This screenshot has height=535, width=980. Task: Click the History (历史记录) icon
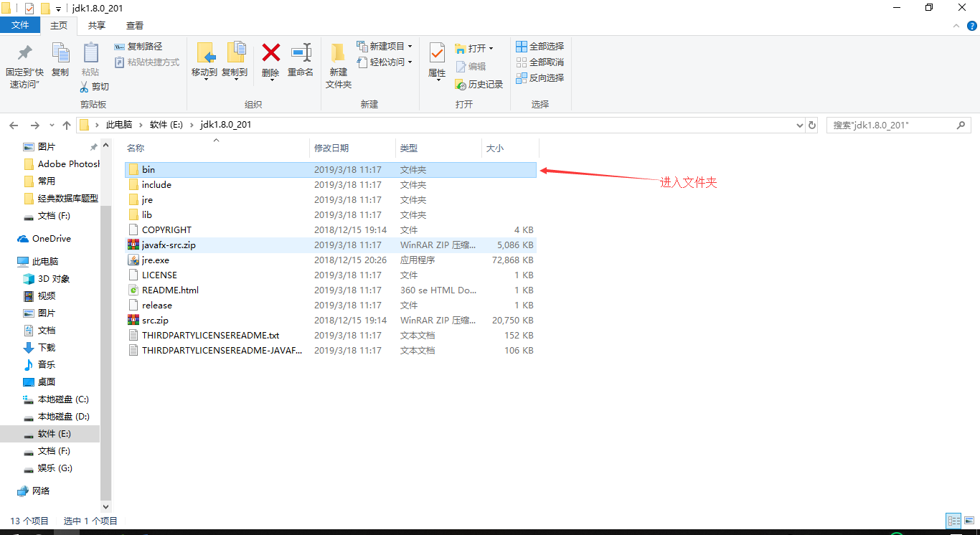tap(461, 85)
